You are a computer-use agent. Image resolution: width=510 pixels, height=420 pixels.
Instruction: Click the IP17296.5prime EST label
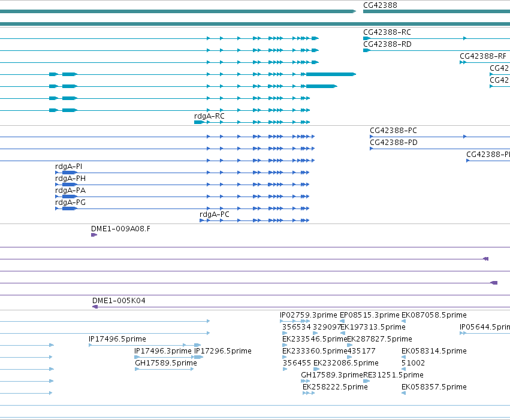tap(223, 351)
